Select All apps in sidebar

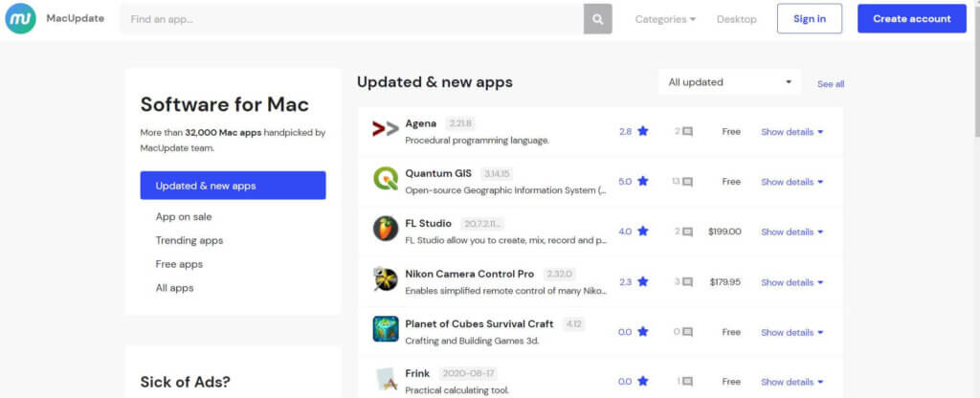click(x=175, y=288)
